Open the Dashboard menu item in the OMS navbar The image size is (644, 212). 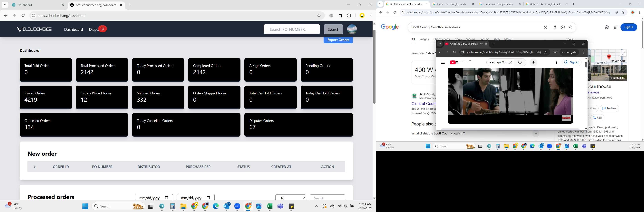73,29
